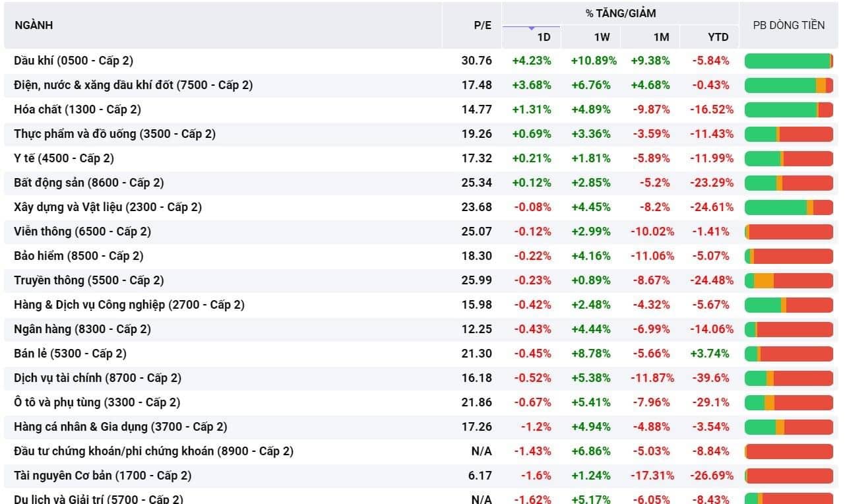Open Dịch vụ tài chính (8700) sector

[422, 378]
